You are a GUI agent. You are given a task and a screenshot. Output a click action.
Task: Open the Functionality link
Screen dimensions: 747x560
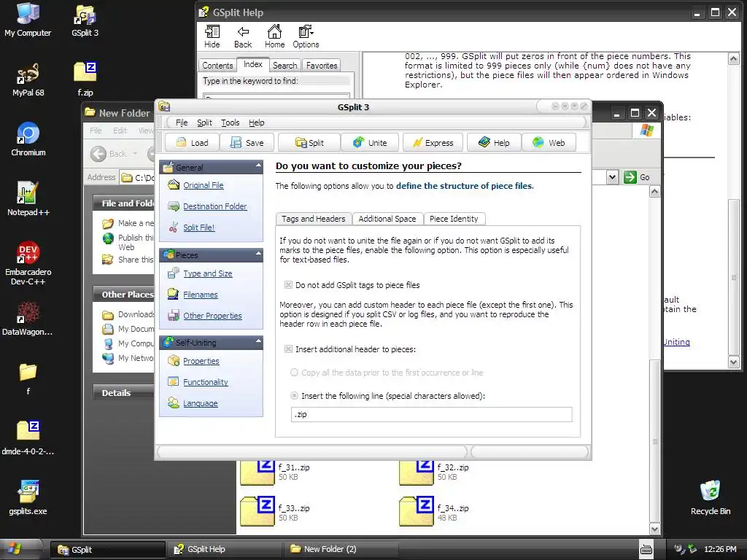click(205, 382)
